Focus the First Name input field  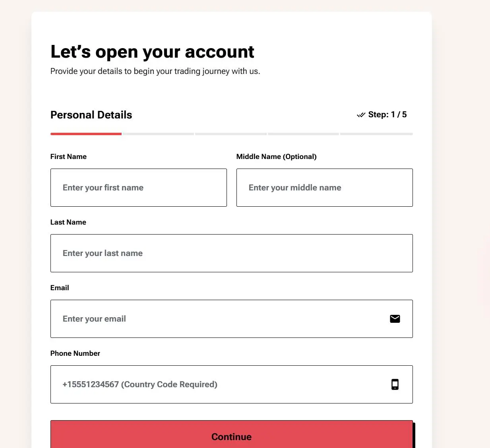click(x=139, y=188)
